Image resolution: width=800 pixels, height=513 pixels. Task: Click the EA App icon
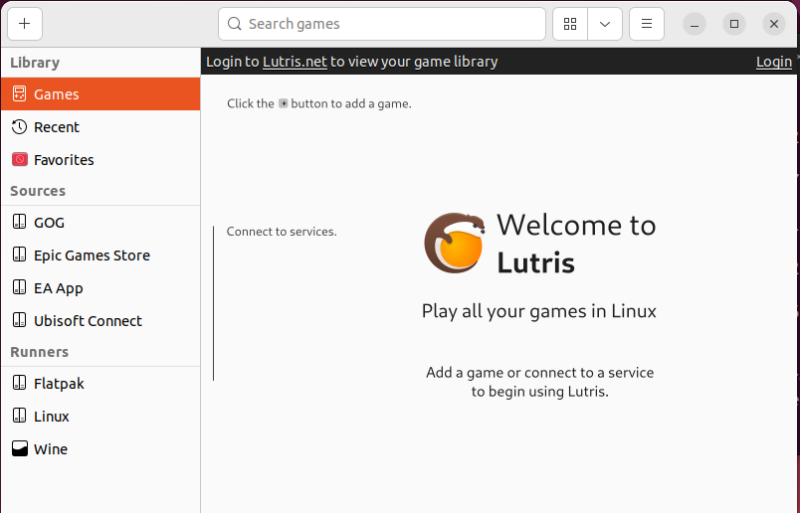(x=19, y=287)
